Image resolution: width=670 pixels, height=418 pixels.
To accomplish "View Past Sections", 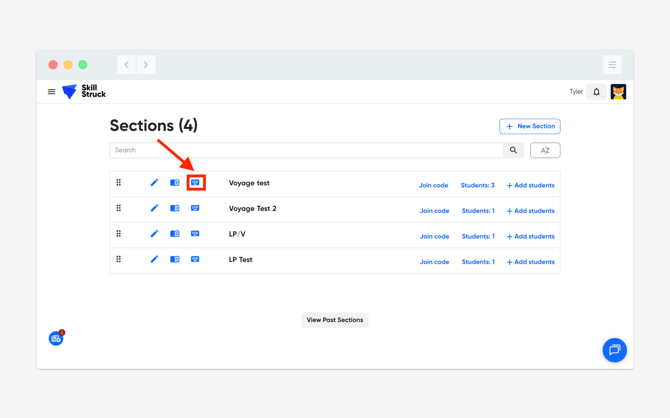I will (x=335, y=320).
